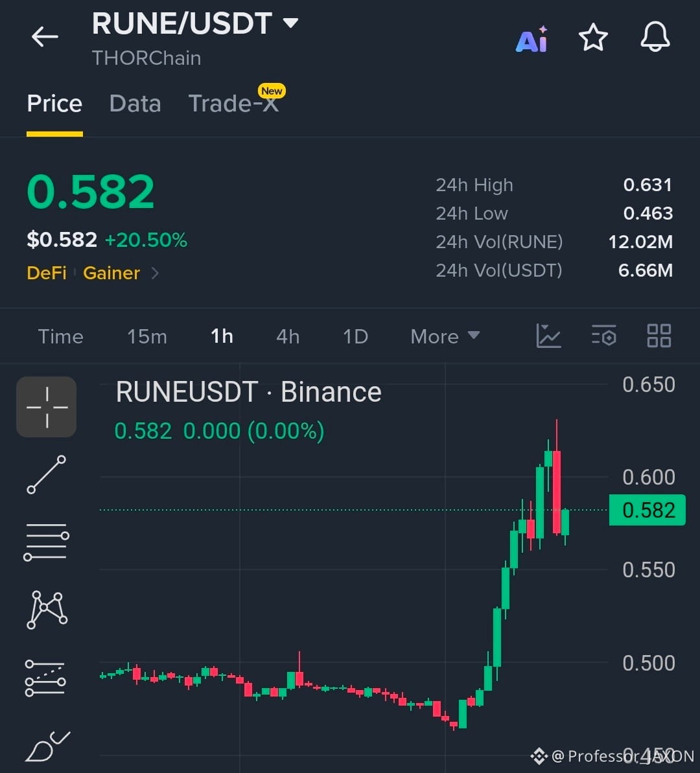The image size is (700, 773).
Task: Open the chart indicators line-graph icon
Action: 548,336
